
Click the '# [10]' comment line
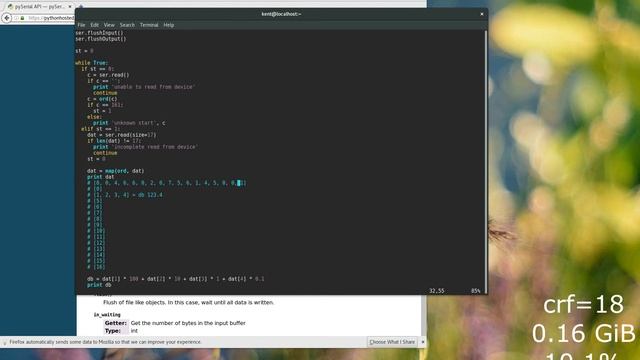pos(96,231)
